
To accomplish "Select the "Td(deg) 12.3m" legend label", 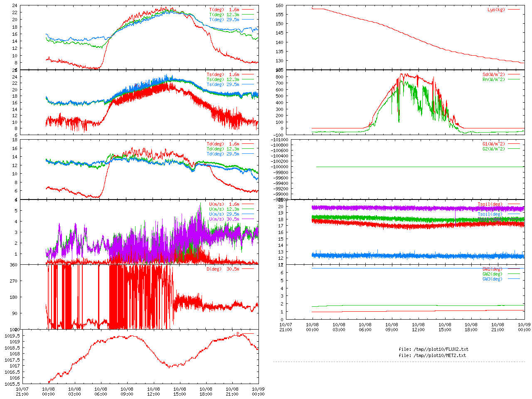I will click(x=223, y=149).
